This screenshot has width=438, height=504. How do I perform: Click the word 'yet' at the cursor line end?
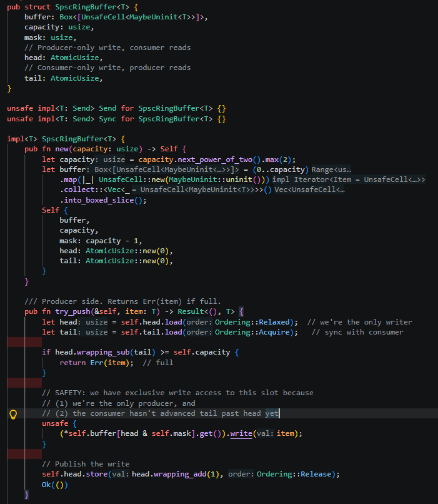pyautogui.click(x=272, y=413)
